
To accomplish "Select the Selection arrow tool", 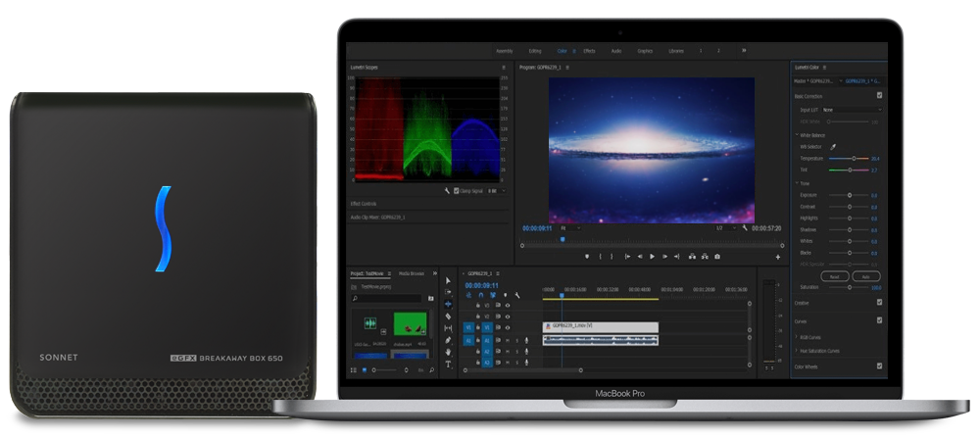I will coord(448,281).
